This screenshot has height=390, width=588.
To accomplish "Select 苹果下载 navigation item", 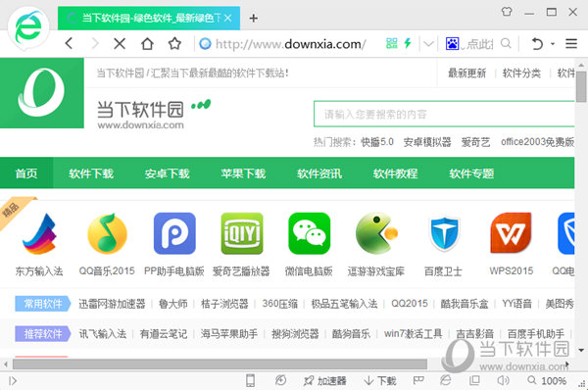I will click(243, 173).
